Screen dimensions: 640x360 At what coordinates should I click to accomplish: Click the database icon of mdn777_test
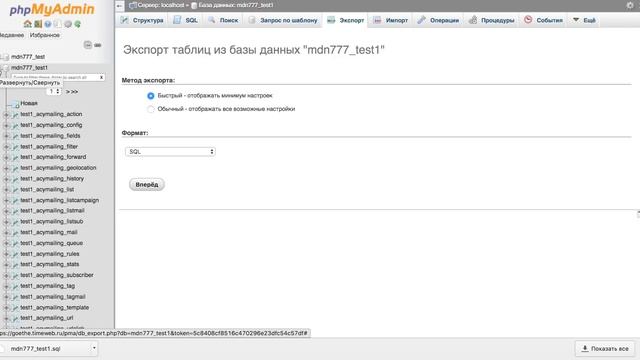click(5, 57)
